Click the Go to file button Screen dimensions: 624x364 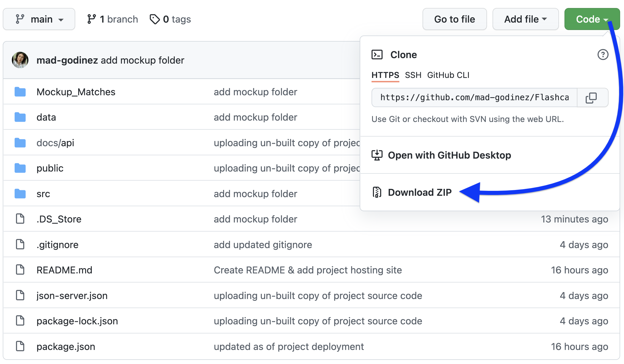[454, 19]
